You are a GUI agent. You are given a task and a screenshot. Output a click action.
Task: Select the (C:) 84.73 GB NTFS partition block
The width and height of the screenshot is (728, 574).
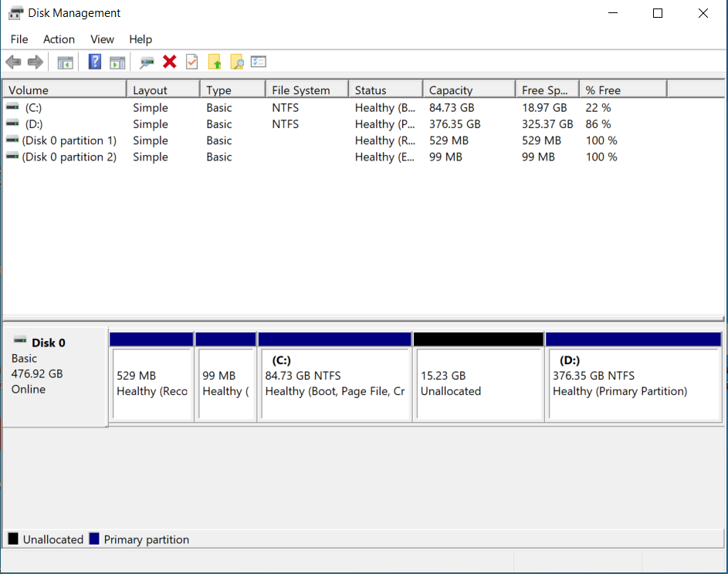point(334,383)
